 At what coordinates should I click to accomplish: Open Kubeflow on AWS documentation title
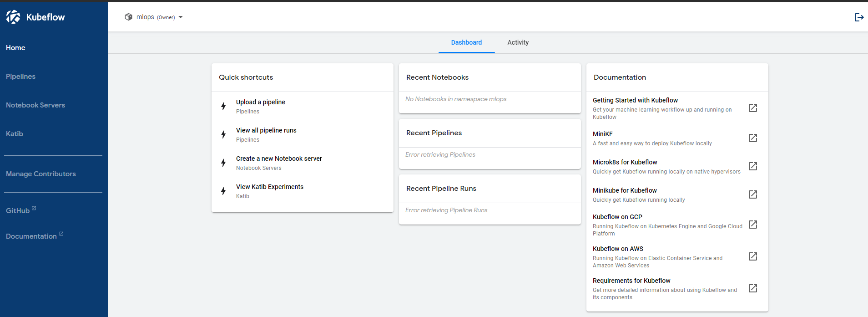618,249
